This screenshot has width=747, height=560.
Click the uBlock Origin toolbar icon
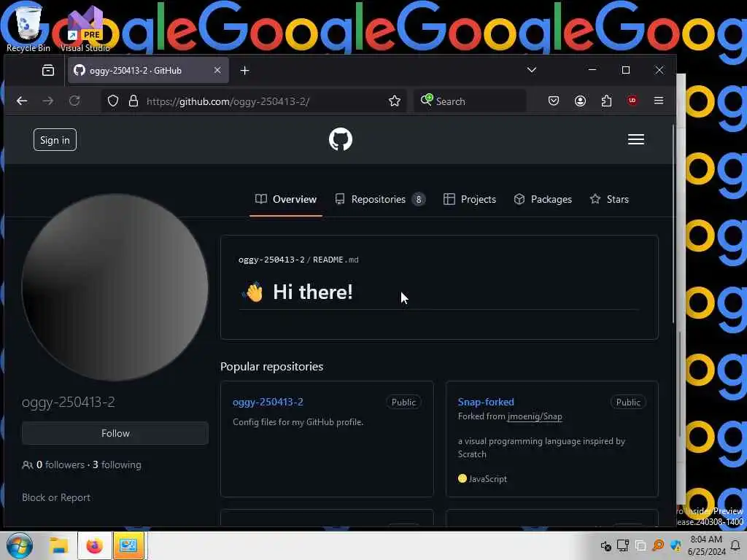point(632,101)
